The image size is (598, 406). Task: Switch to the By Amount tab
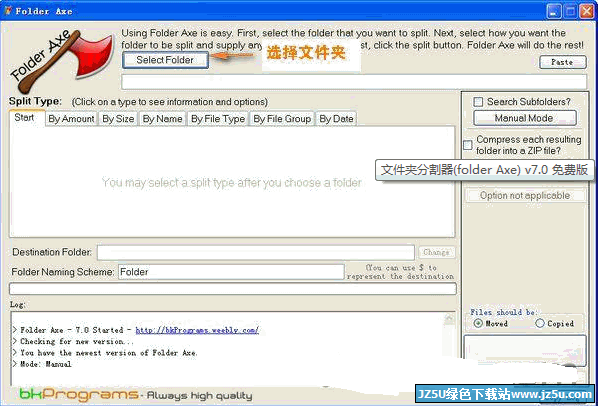(71, 119)
